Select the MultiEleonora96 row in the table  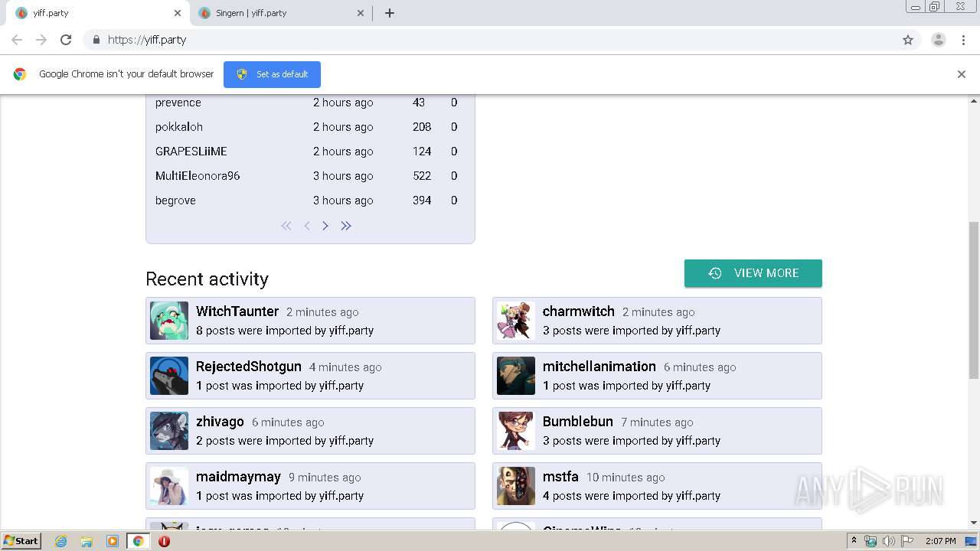(310, 176)
